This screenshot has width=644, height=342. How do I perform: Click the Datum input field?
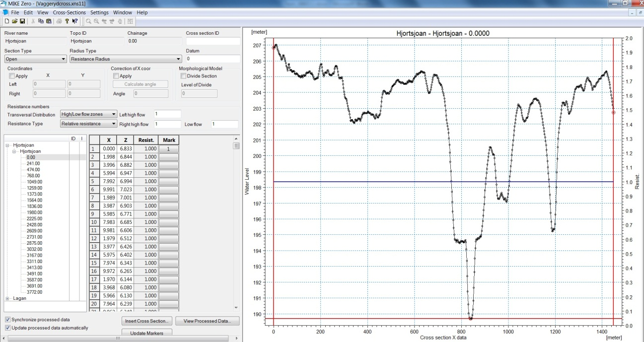212,59
